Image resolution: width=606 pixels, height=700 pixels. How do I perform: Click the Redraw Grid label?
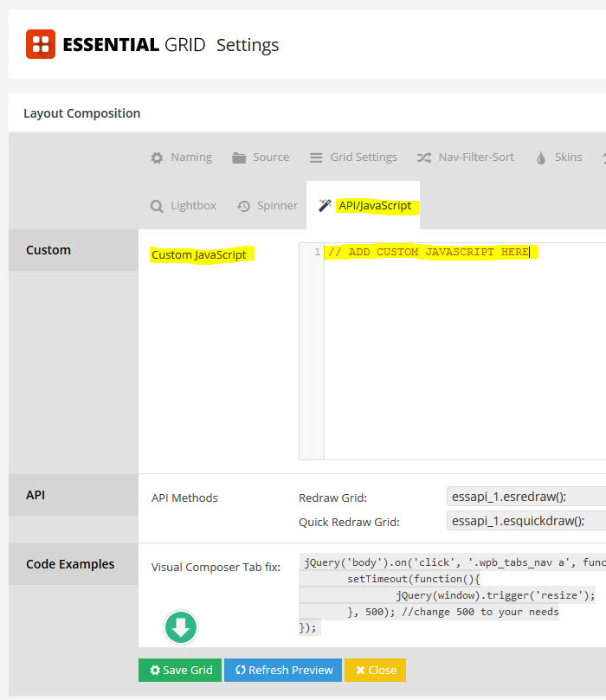[x=332, y=498]
